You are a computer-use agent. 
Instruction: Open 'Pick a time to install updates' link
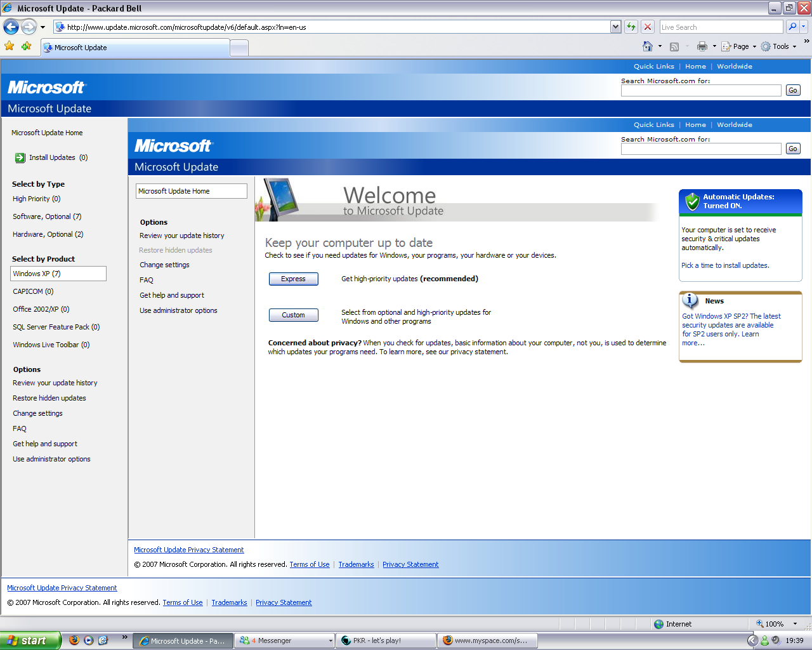pos(725,265)
